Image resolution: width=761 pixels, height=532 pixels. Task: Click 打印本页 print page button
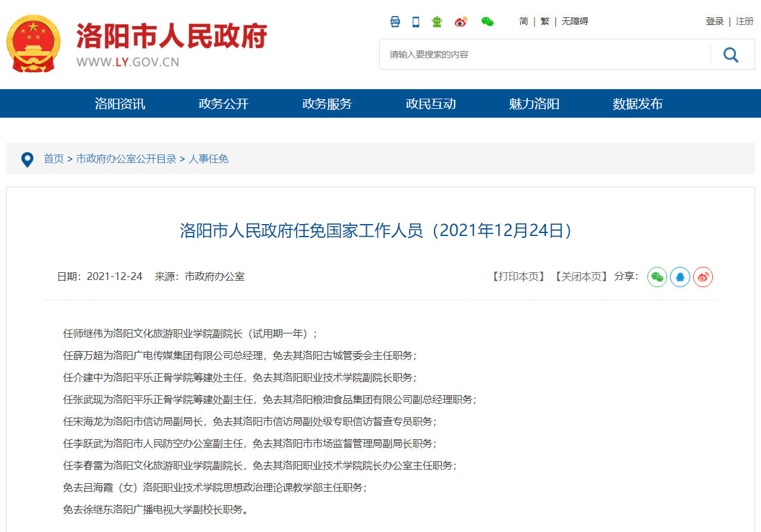pos(519,276)
